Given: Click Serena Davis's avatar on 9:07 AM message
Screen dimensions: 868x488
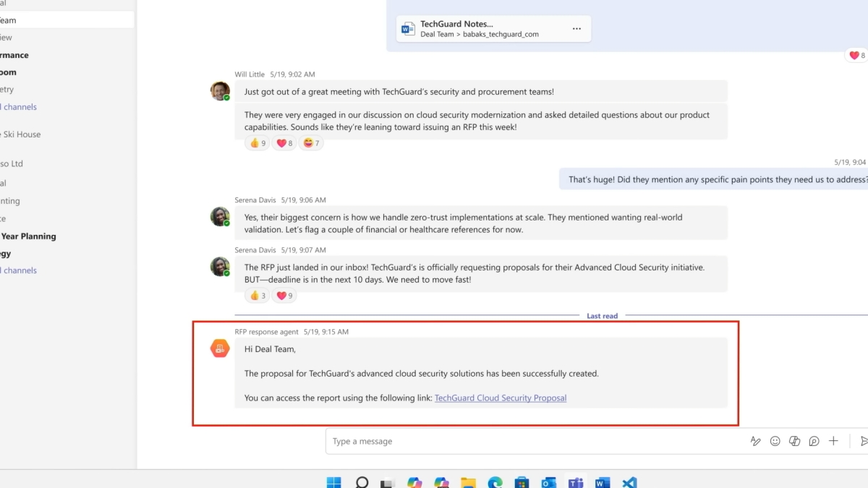Looking at the screenshot, I should point(220,267).
